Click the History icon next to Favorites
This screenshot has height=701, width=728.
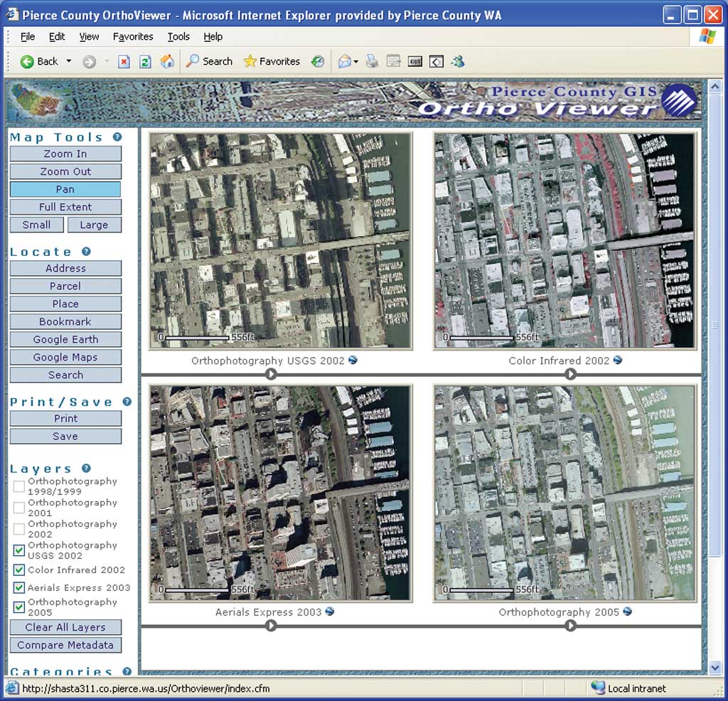click(x=318, y=61)
